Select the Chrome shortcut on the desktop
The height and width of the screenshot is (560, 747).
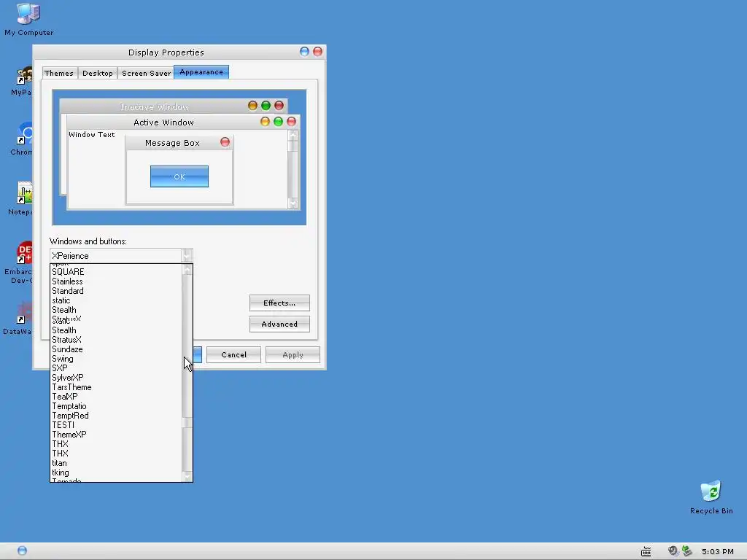22,139
